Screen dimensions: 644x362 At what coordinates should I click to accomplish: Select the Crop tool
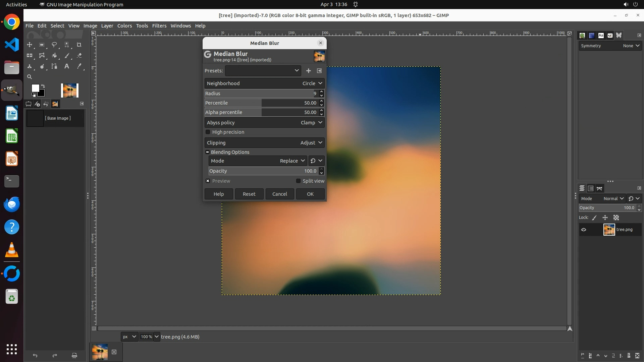[79, 45]
